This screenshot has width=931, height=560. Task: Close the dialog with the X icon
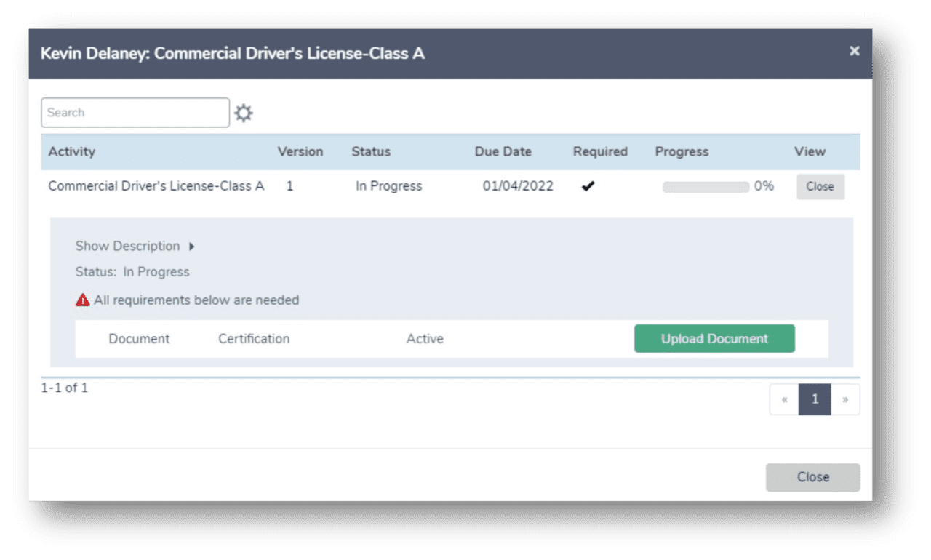(x=855, y=52)
